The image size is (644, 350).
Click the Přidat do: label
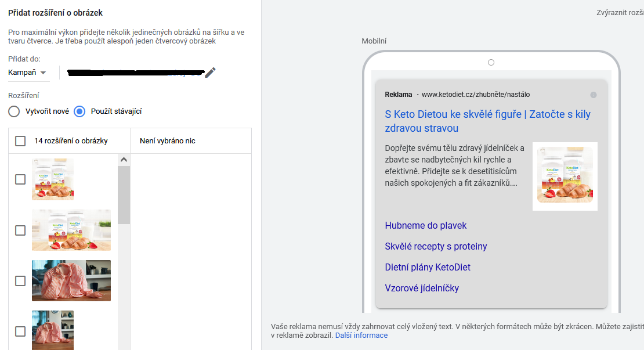coord(24,59)
